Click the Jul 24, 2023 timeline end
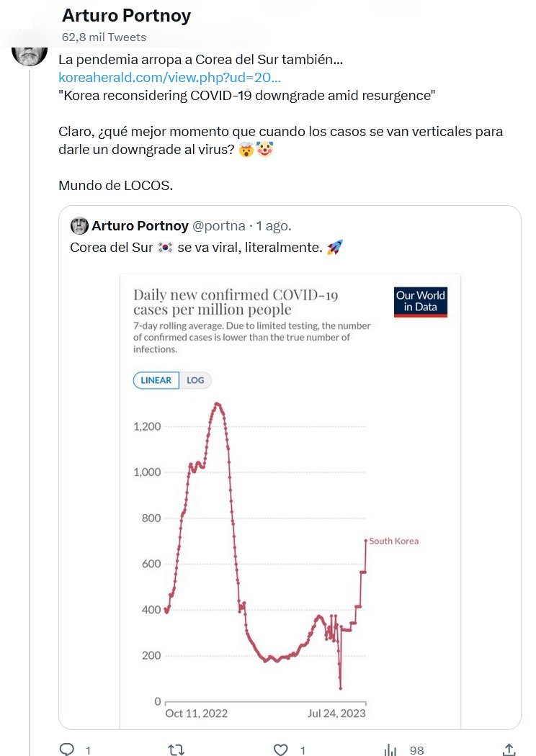Image resolution: width=536 pixels, height=756 pixels. point(336,714)
